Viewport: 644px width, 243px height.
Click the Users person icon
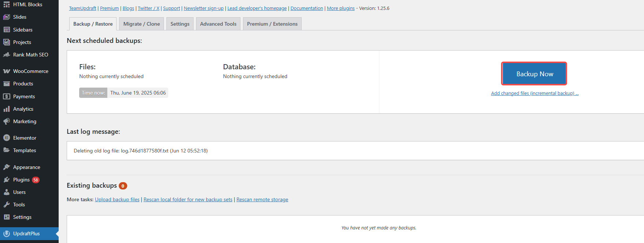(x=7, y=192)
